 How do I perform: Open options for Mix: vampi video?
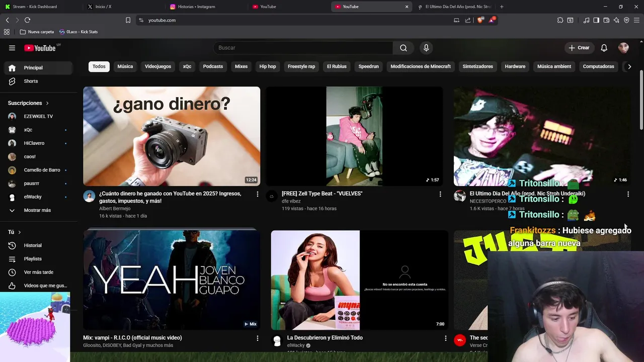coord(258,338)
